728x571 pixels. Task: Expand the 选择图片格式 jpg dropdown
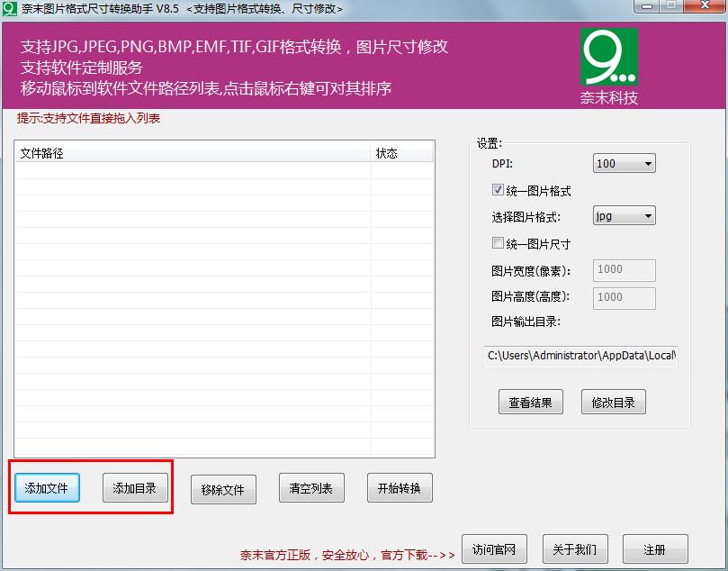pos(625,216)
